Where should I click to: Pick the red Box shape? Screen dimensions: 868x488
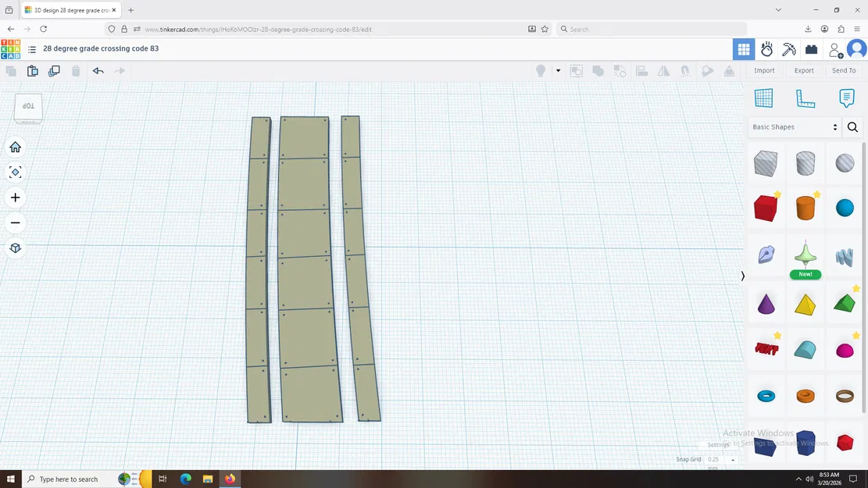click(765, 208)
